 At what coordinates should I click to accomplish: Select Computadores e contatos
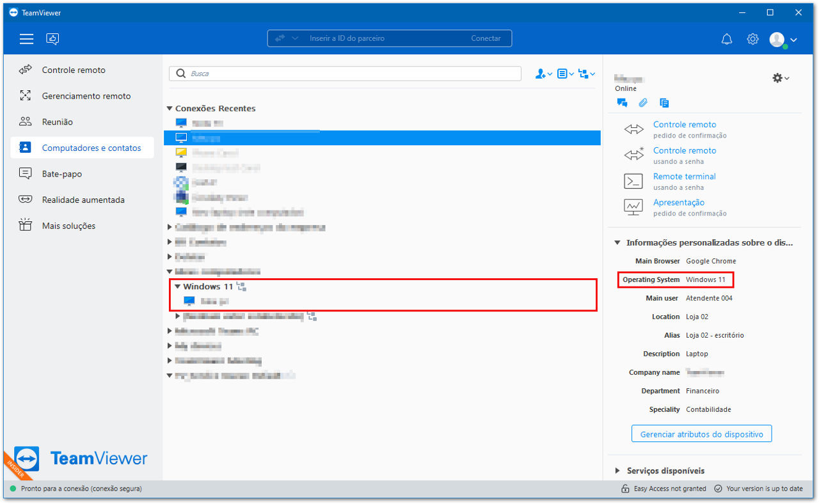tap(82, 148)
